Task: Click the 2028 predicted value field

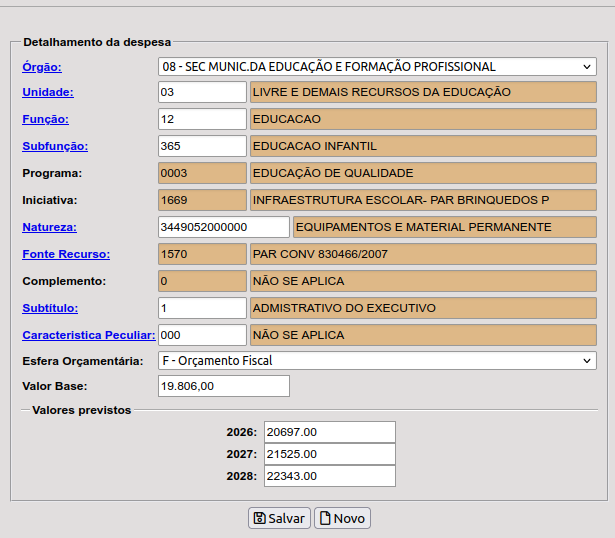Action: (x=329, y=476)
